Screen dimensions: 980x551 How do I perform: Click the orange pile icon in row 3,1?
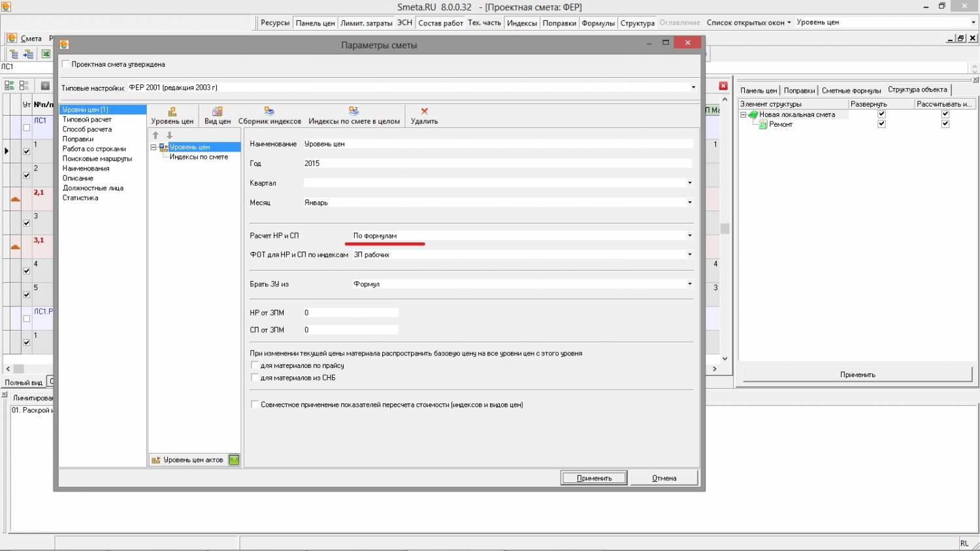pos(16,246)
